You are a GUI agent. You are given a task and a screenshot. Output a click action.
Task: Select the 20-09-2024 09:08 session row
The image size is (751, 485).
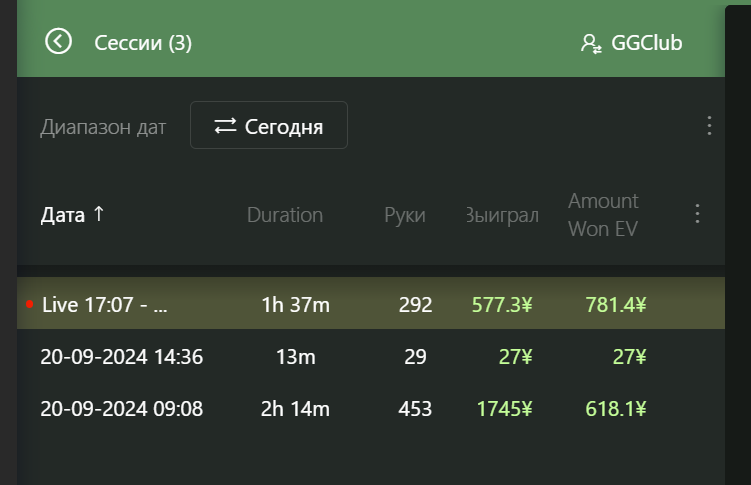click(371, 409)
